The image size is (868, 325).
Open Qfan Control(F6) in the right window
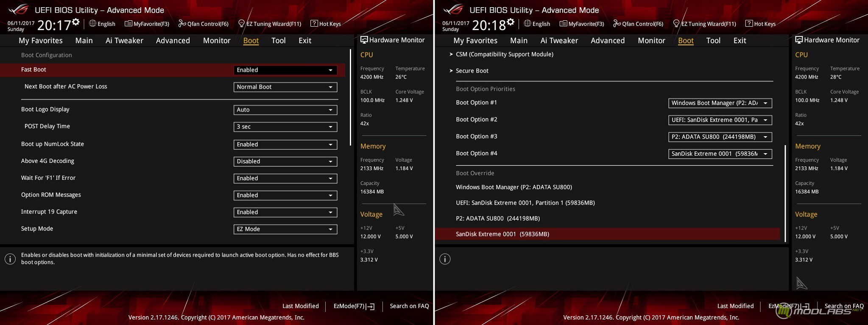[639, 24]
